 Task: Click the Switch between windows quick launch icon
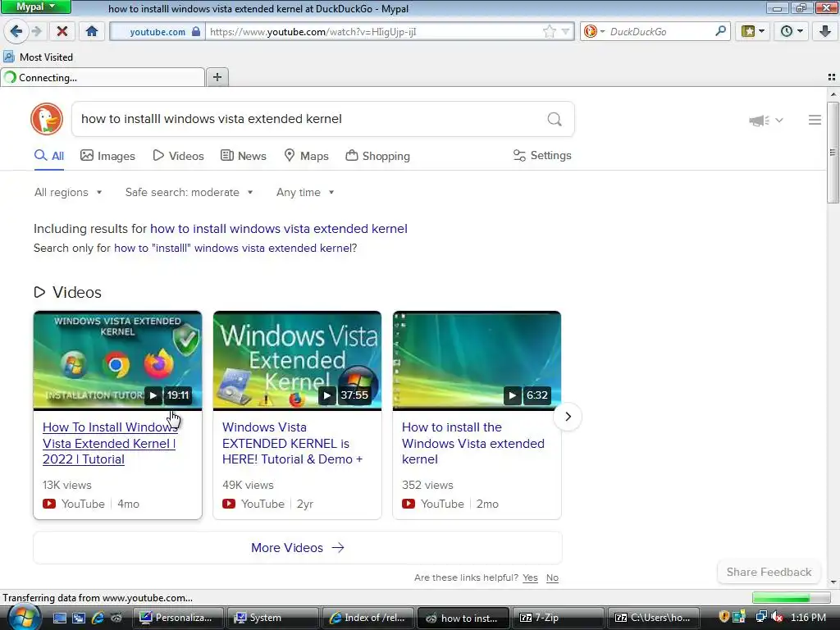(x=78, y=618)
